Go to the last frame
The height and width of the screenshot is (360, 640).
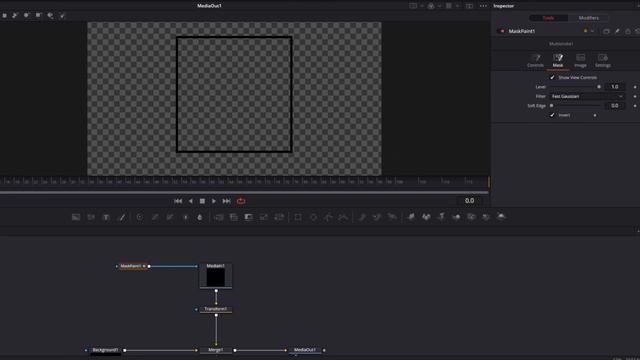point(226,201)
